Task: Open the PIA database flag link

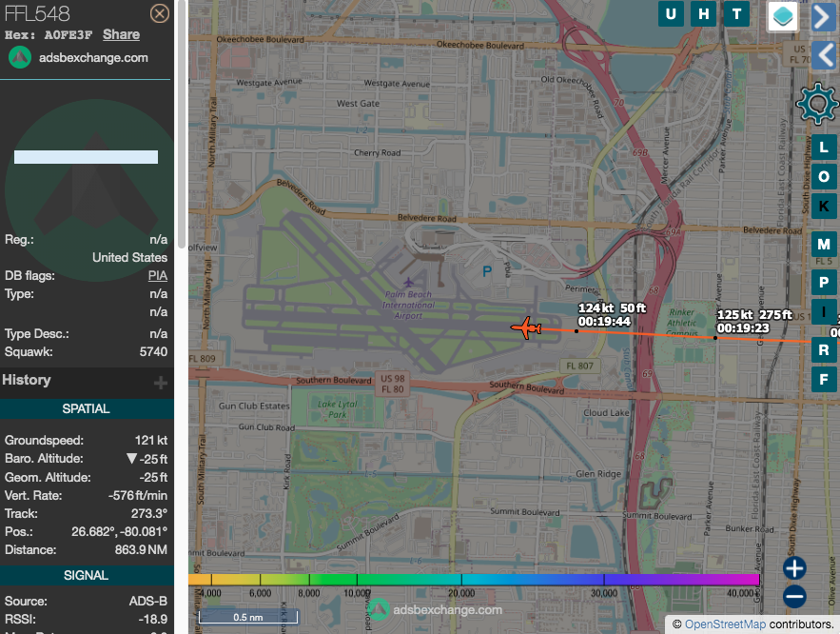Action: 158,275
